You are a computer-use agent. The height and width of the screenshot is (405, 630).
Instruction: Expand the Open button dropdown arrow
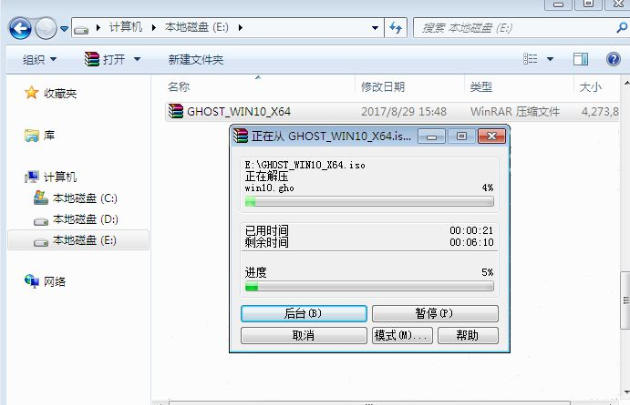pyautogui.click(x=137, y=60)
